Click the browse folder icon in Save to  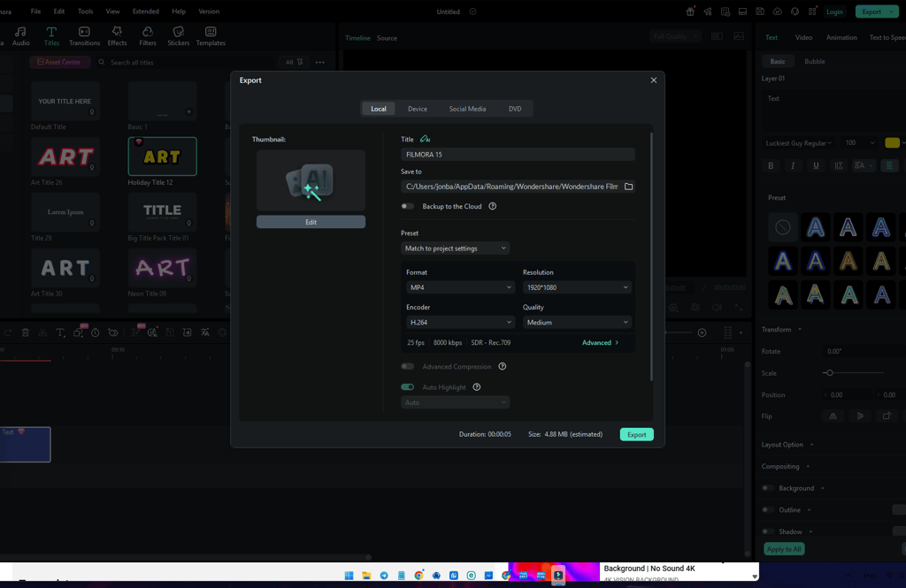coord(629,187)
